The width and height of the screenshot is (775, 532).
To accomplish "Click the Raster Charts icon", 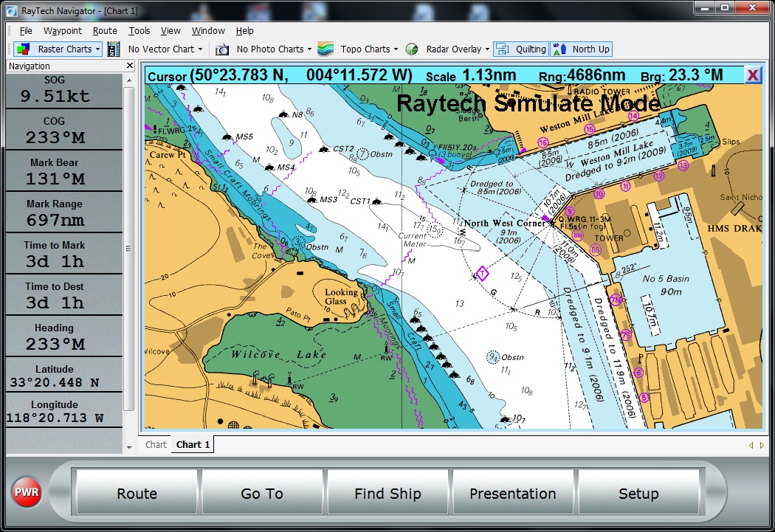I will (x=23, y=49).
